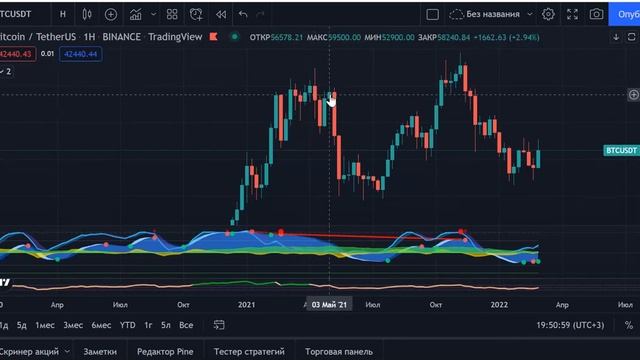Set the chart range to 6мес
Viewport: 640px width, 360px height.
tap(101, 325)
